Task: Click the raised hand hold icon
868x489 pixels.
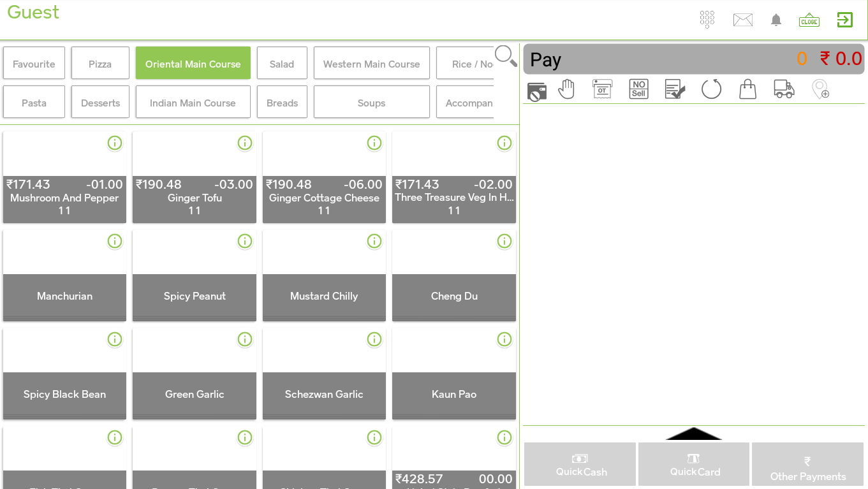Action: [x=566, y=89]
